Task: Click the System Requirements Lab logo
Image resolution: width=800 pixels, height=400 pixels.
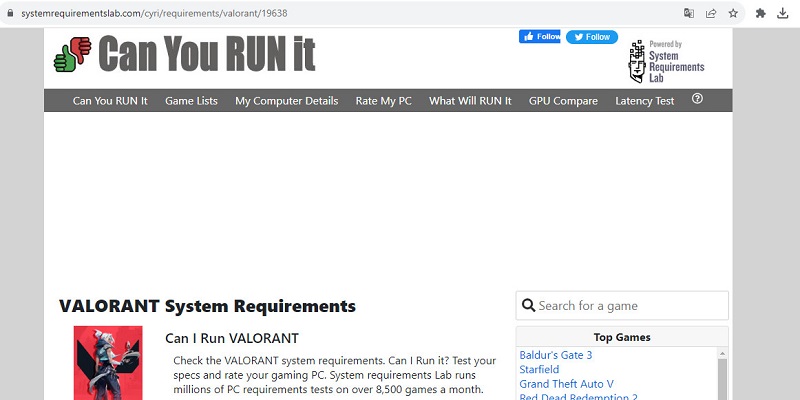Action: pos(666,62)
